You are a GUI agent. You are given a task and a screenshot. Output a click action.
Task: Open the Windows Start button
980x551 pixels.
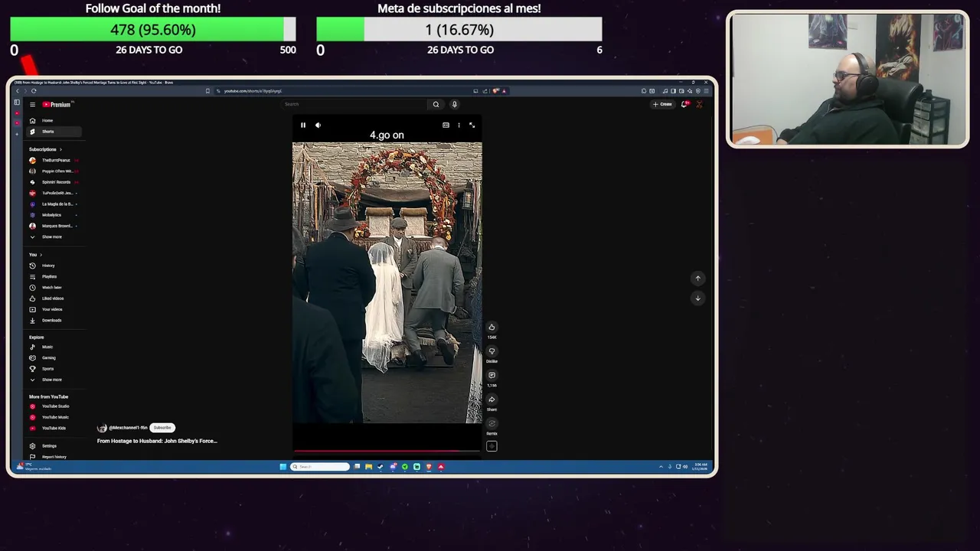283,467
